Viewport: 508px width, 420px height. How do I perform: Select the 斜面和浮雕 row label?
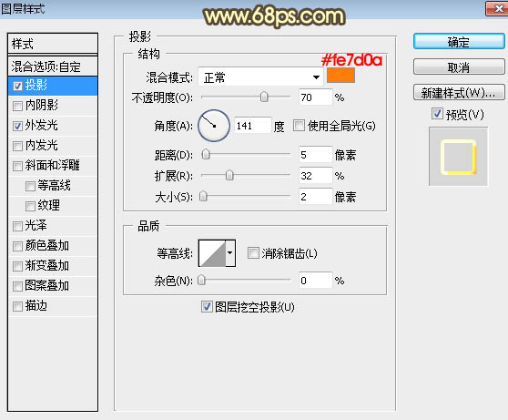pyautogui.click(x=53, y=166)
